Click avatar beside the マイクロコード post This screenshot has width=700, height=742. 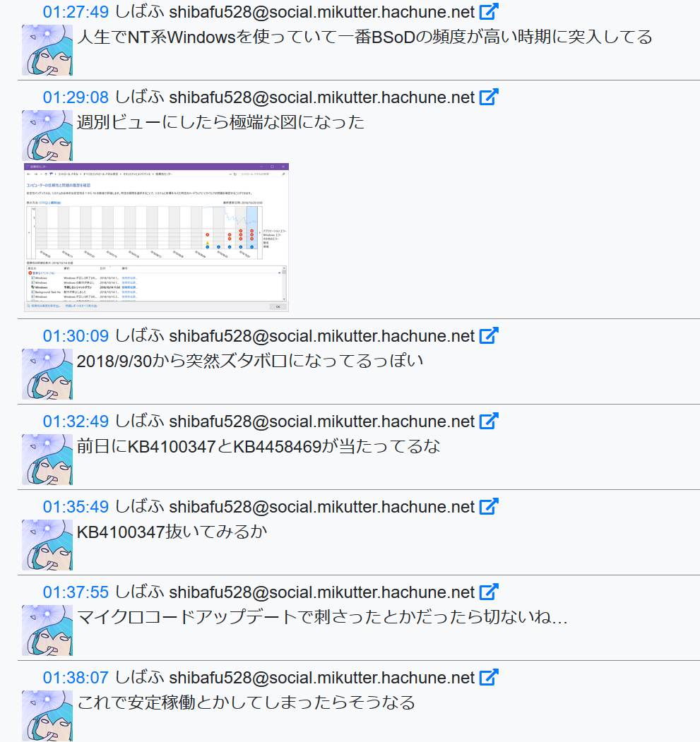47,630
